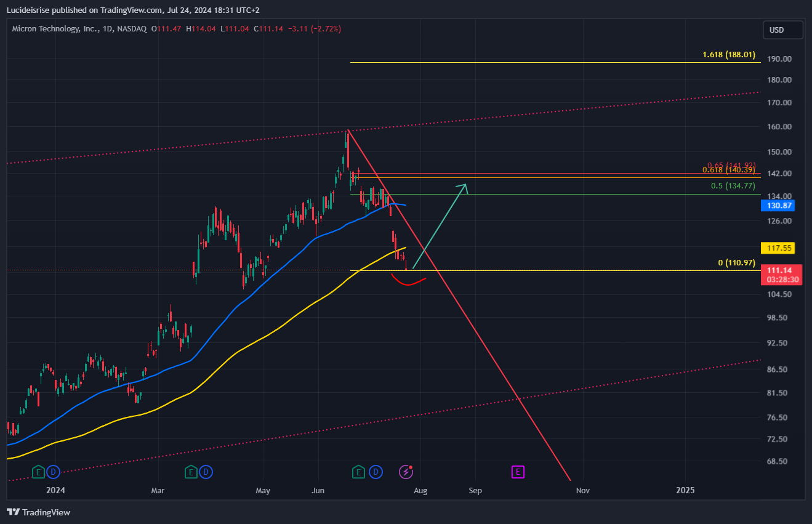Select the 1.618 (188.01) Fibonacci label
This screenshot has height=524, width=812.
point(729,55)
